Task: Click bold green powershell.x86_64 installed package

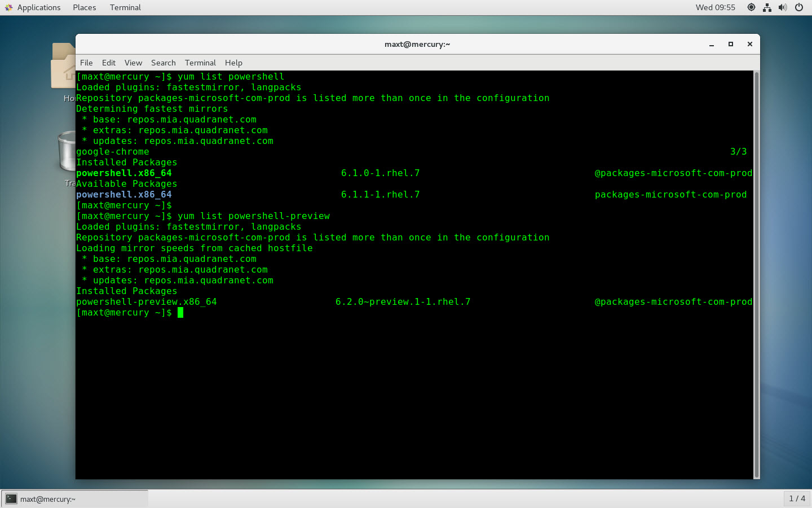Action: pos(124,173)
